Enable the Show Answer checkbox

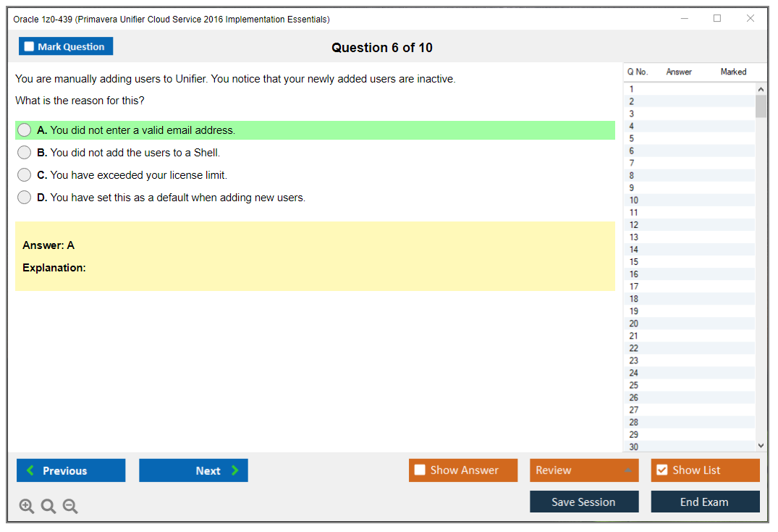tap(420, 470)
